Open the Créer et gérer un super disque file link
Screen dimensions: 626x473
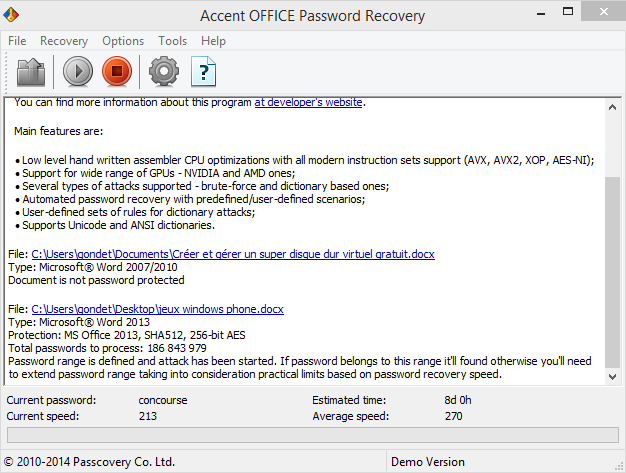[x=233, y=255]
